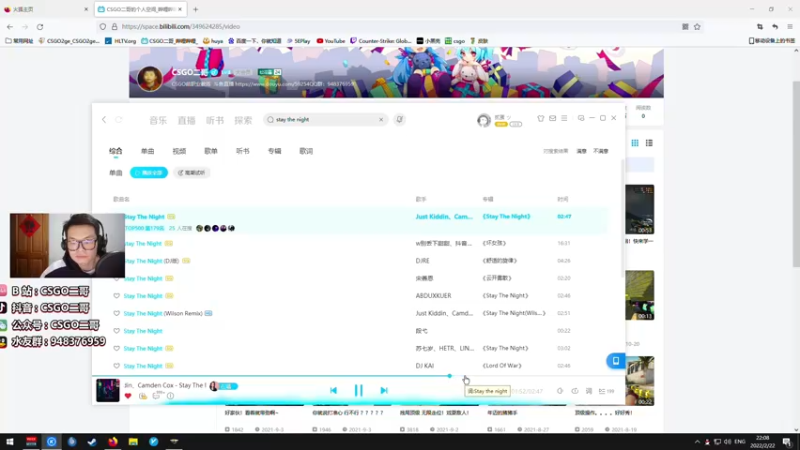Open HLTV.org bookmark
Viewport: 800px width, 450px height.
coord(120,41)
